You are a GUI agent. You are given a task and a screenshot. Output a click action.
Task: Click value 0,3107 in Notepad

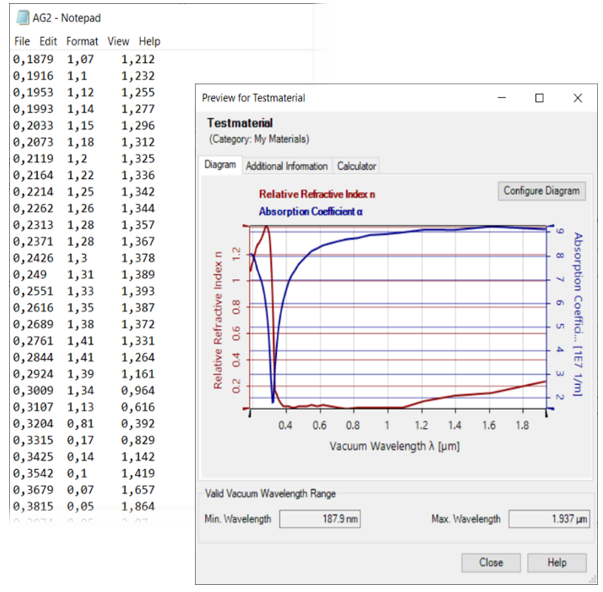point(33,407)
